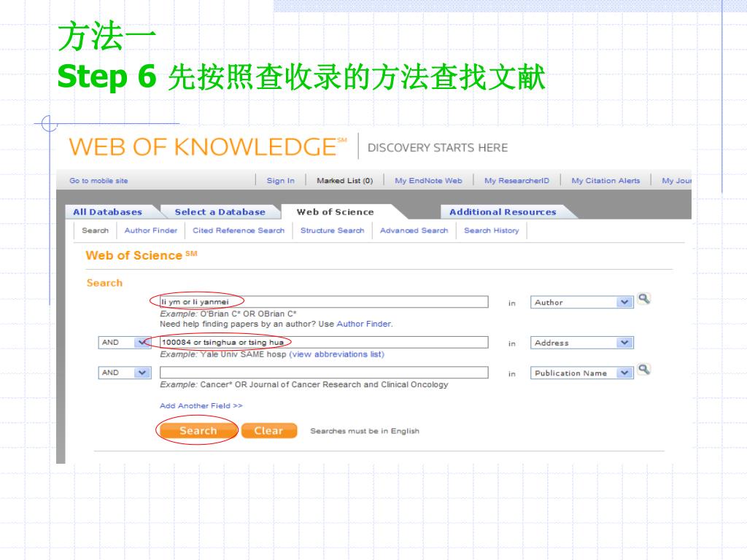Screen dimensions: 747x560
Task: Click the 'Searches must be in English' text
Action: coord(365,431)
